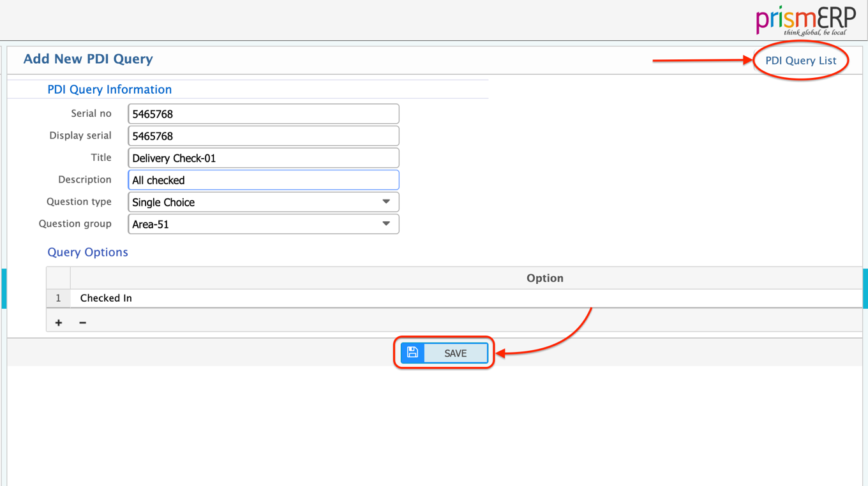Screen dimensions: 868x486
Task: Click the Query Options section heading
Action: tap(87, 252)
